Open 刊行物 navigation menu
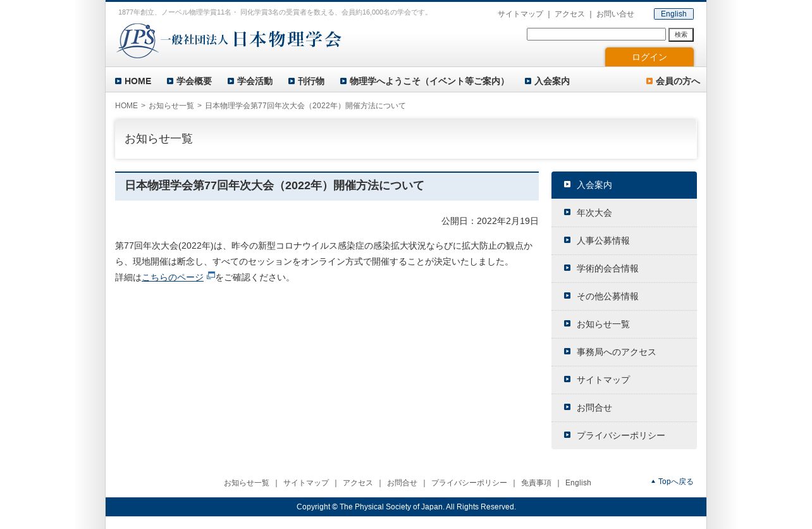 (307, 81)
